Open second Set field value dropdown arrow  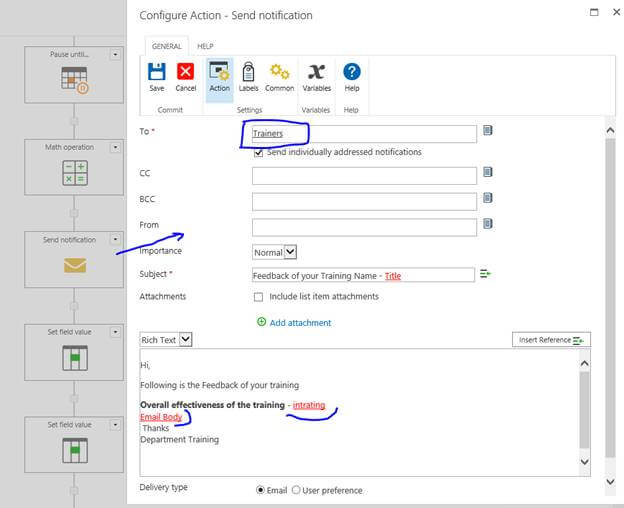115,425
